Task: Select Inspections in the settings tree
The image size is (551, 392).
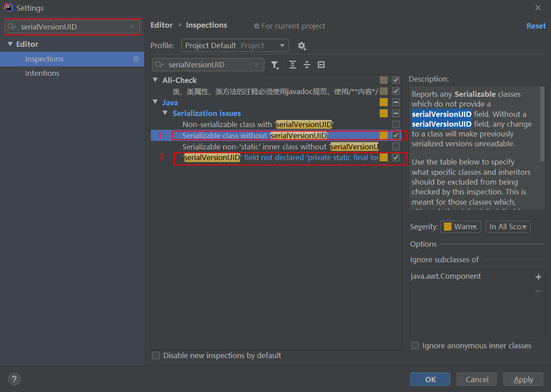Action: click(72, 59)
